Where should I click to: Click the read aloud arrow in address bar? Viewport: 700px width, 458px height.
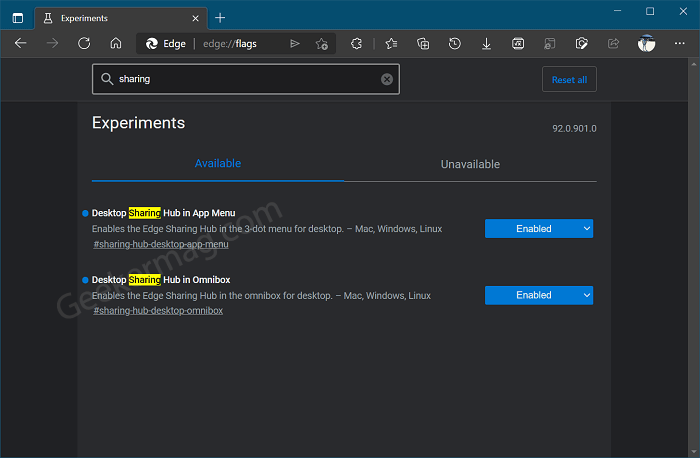[295, 43]
